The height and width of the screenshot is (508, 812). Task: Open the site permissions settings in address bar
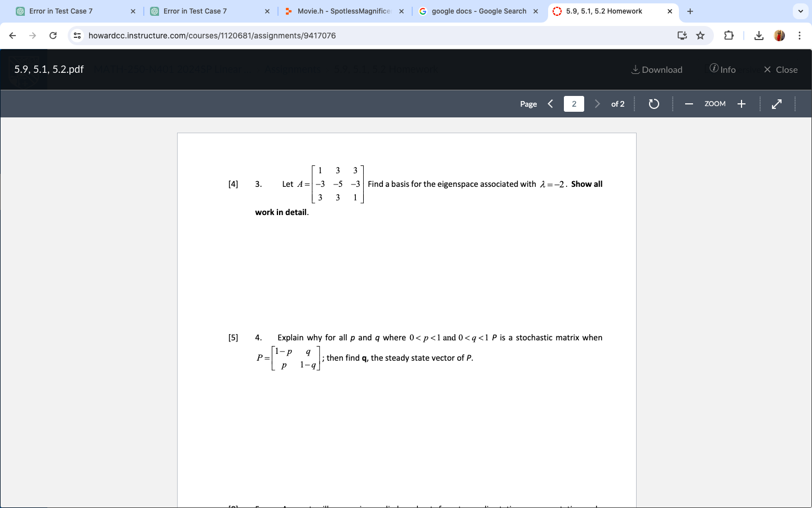click(77, 36)
